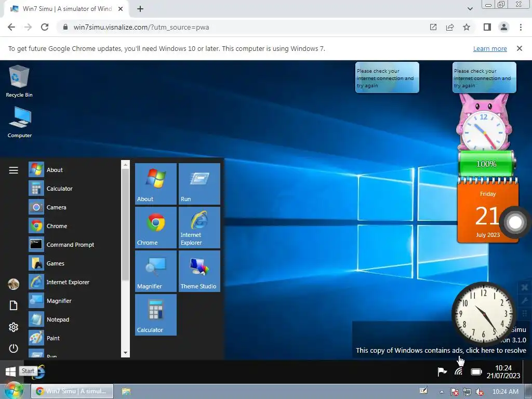This screenshot has width=532, height=399.
Task: Open Windows Explorer from the host taskbar
Action: [x=126, y=391]
